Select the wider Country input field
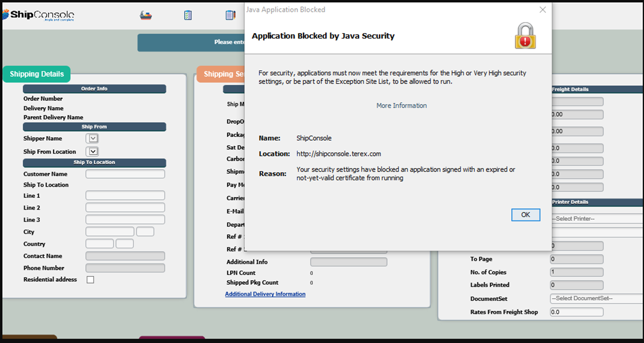 click(100, 243)
